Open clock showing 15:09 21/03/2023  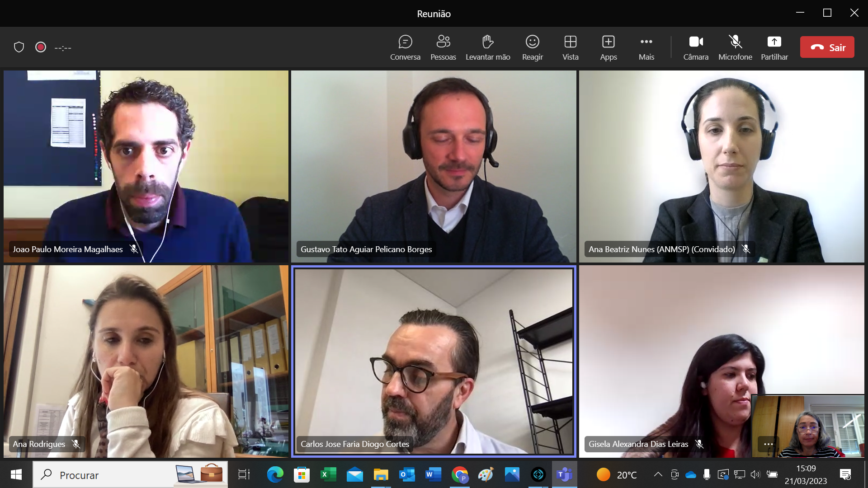pos(806,474)
